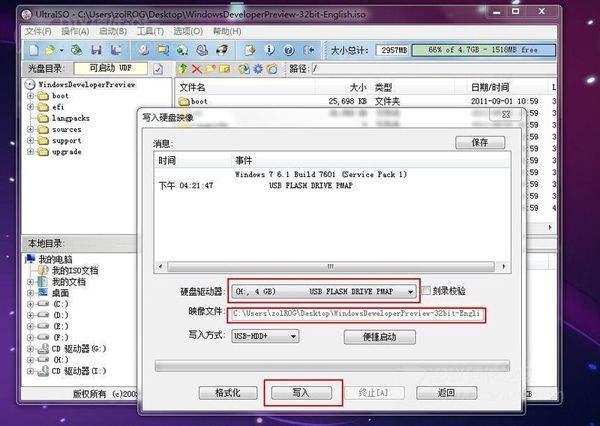
Task: Click the 路径 path field
Action: (434, 69)
